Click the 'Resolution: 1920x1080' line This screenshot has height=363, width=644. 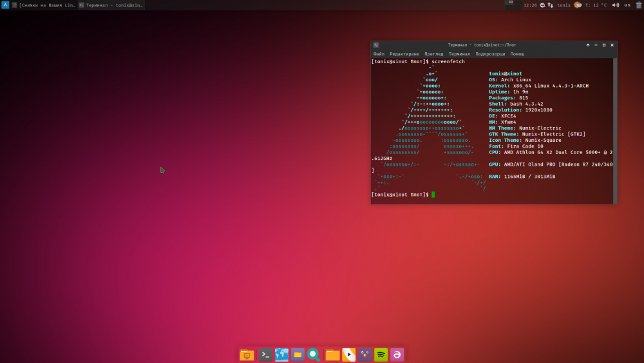(520, 110)
